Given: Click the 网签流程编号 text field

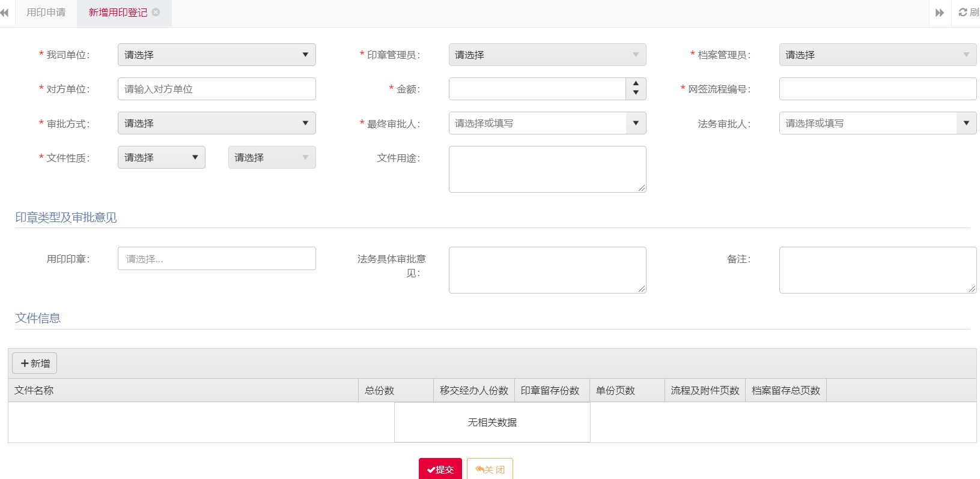Looking at the screenshot, I should [x=877, y=89].
